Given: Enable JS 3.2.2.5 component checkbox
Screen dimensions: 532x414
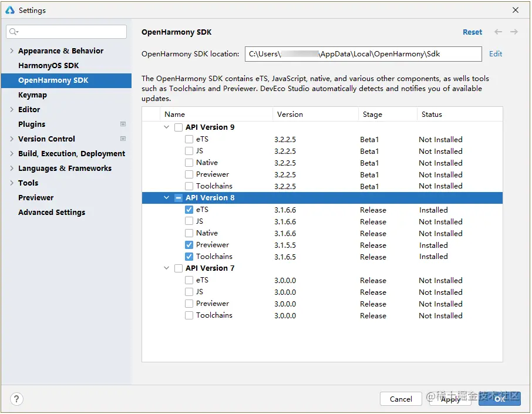Looking at the screenshot, I should pyautogui.click(x=189, y=151).
